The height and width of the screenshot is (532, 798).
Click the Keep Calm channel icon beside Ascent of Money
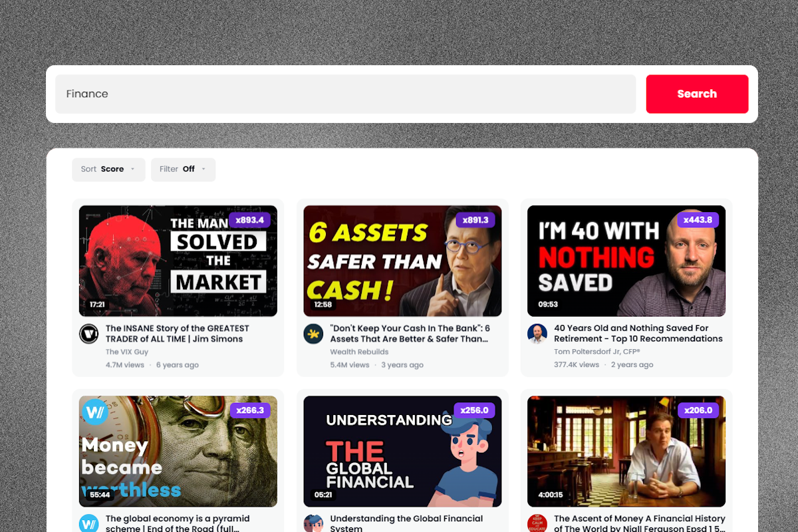537,523
